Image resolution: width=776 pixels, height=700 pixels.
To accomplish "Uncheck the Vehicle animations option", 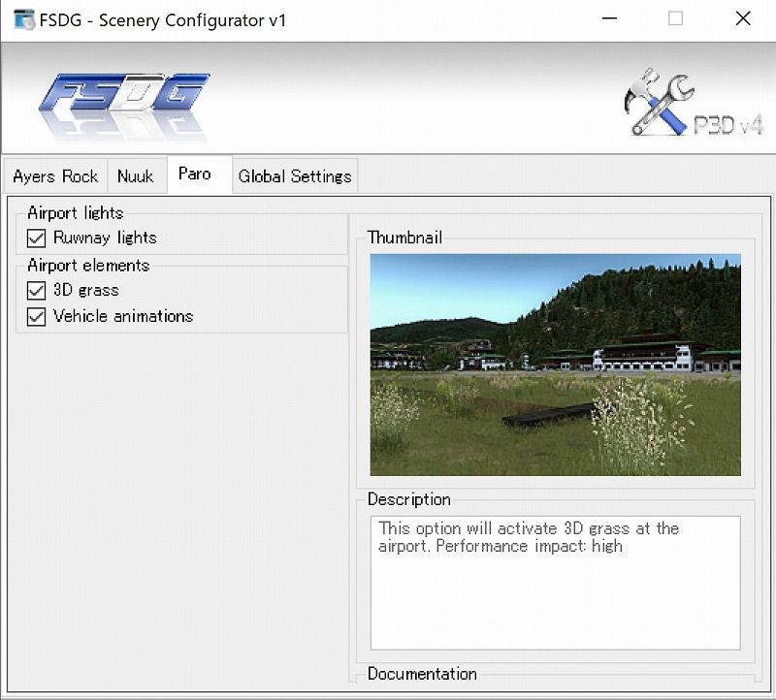I will tap(36, 317).
